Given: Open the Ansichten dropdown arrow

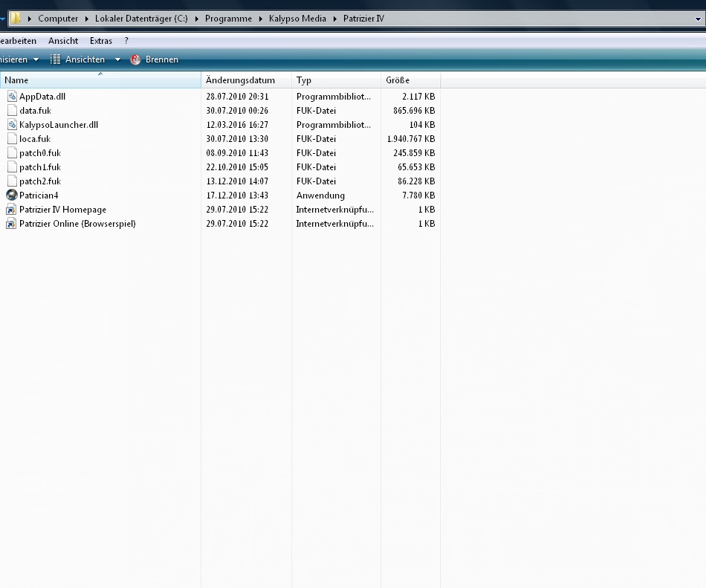Looking at the screenshot, I should (117, 59).
